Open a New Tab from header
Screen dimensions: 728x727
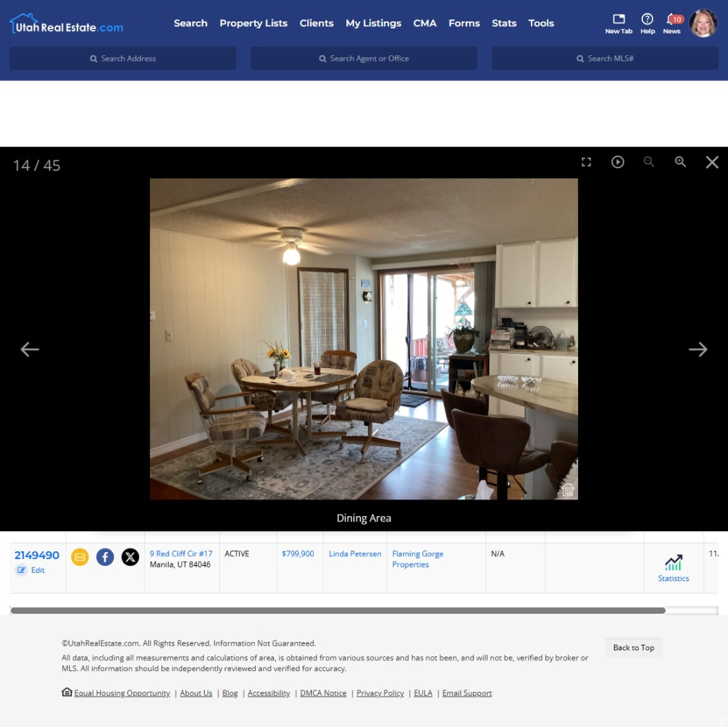pos(618,22)
